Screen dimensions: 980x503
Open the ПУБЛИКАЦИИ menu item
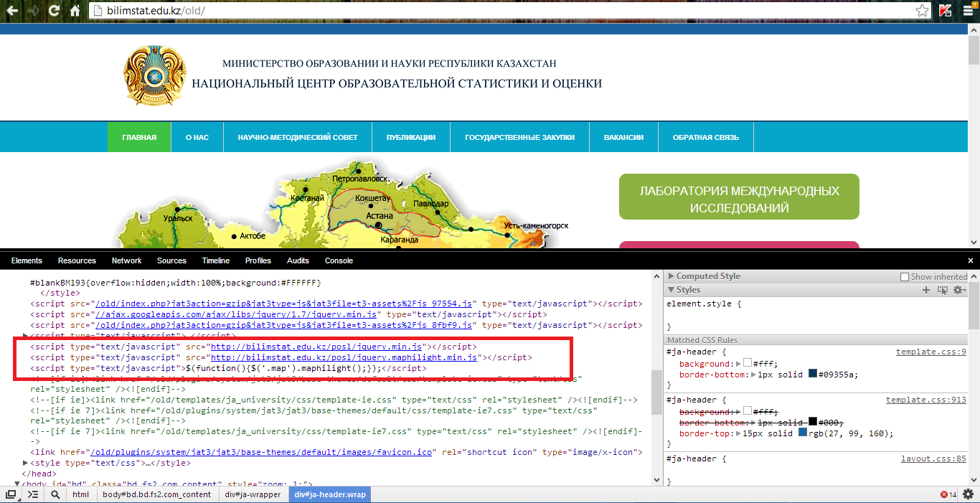click(x=411, y=137)
